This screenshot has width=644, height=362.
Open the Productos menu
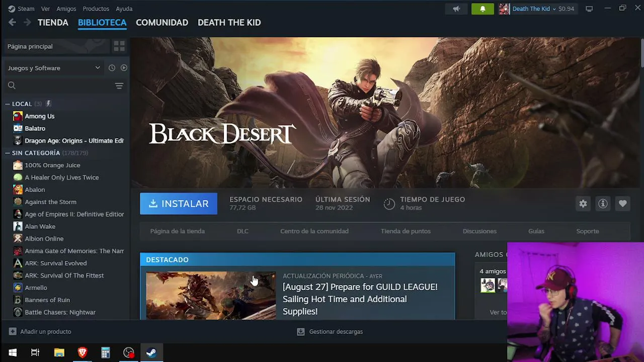click(x=96, y=9)
